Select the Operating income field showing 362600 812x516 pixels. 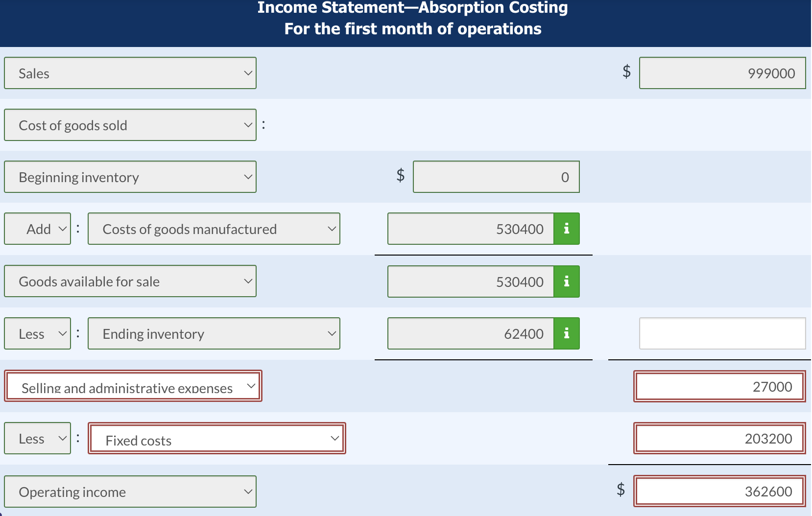click(719, 491)
